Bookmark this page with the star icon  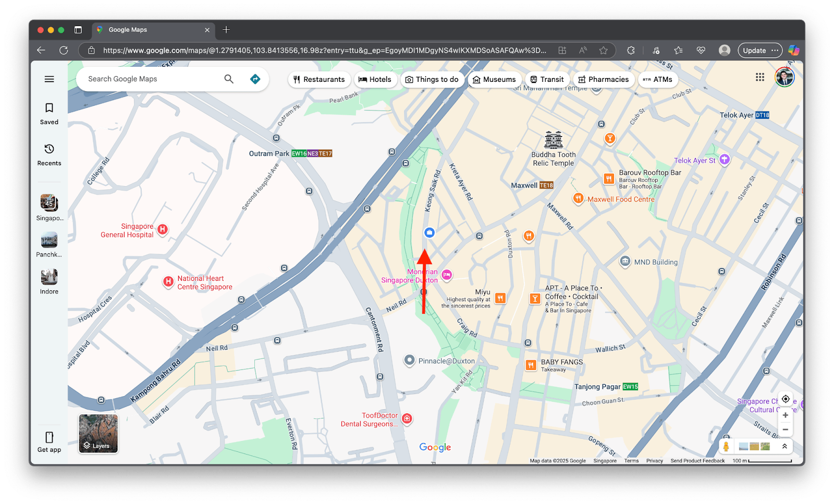[604, 51]
